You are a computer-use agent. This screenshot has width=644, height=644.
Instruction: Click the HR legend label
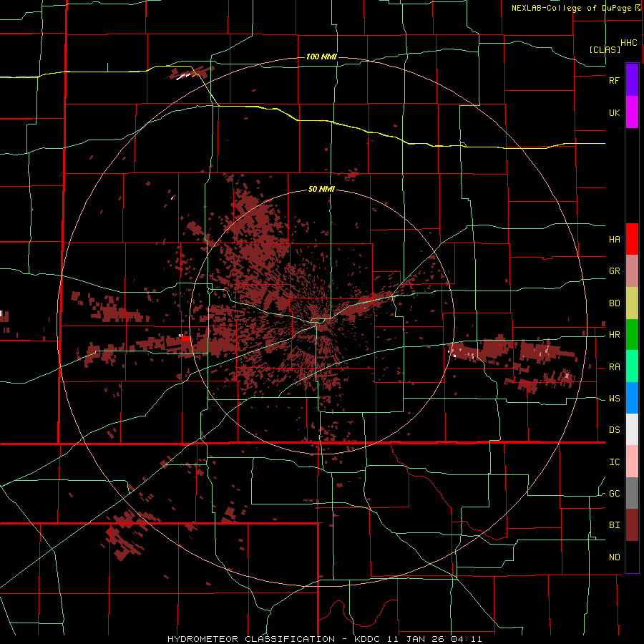point(614,335)
